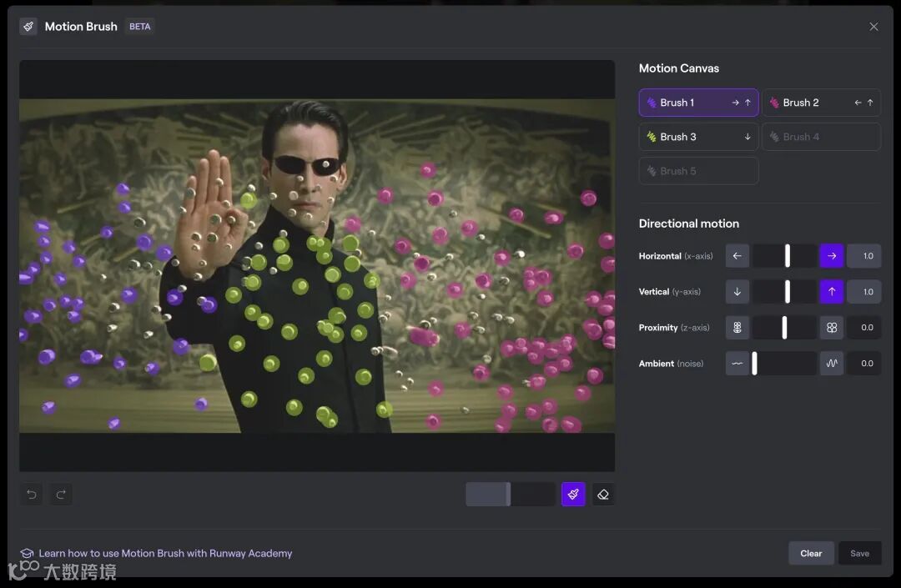Undo the last brush stroke
The image size is (901, 588).
(x=32, y=495)
